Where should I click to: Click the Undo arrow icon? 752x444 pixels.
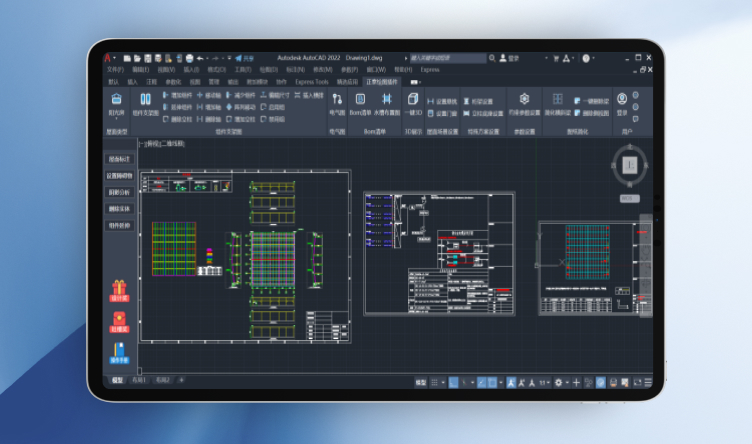pos(200,58)
